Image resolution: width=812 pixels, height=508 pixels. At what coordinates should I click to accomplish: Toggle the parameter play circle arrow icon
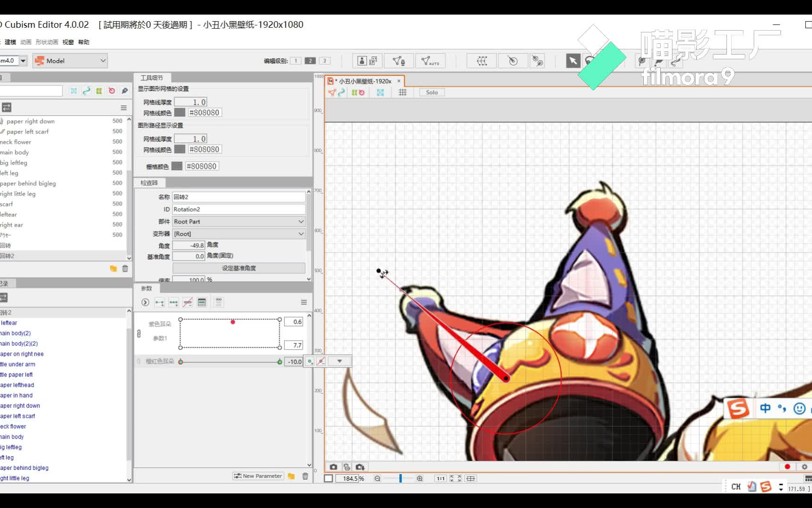pos(145,302)
